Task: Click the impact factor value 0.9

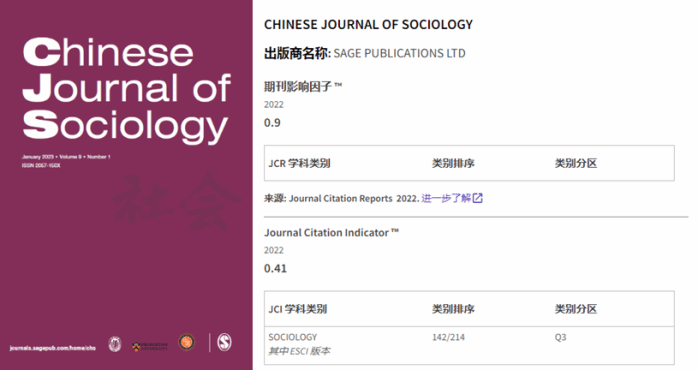Action: [272, 122]
